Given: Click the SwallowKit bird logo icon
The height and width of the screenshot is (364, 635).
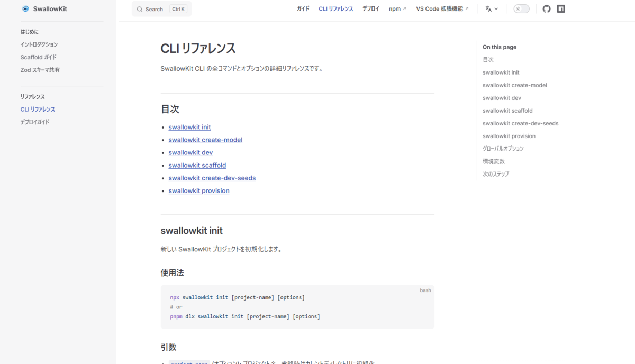Looking at the screenshot, I should tap(25, 9).
